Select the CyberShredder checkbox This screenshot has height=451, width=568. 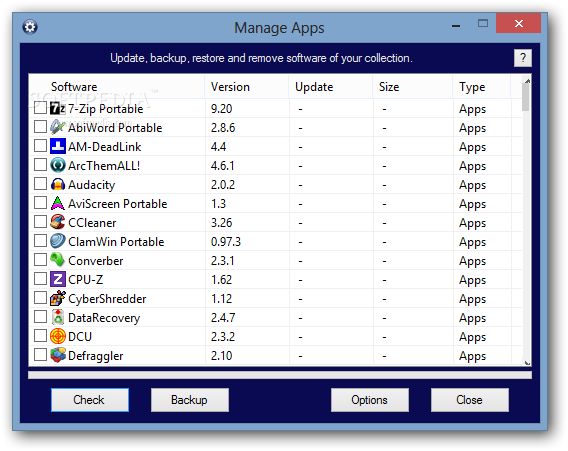point(40,297)
